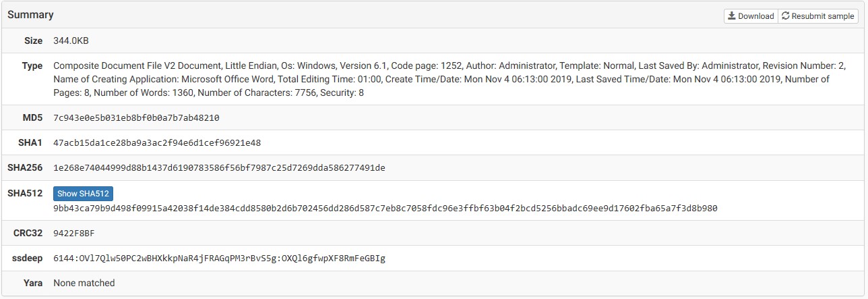Click the Summary panel heading
Viewport: 868px width, 299px height.
pyautogui.click(x=30, y=15)
